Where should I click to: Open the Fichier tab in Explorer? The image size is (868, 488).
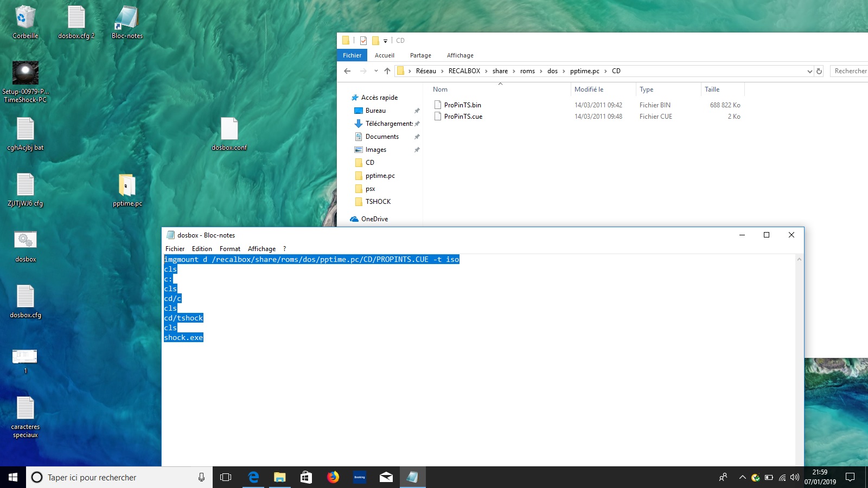352,55
